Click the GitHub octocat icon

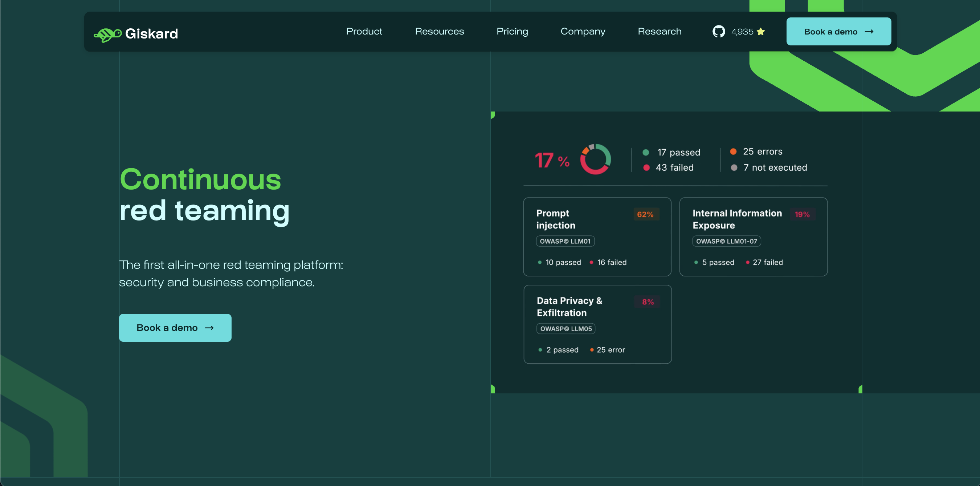(718, 31)
